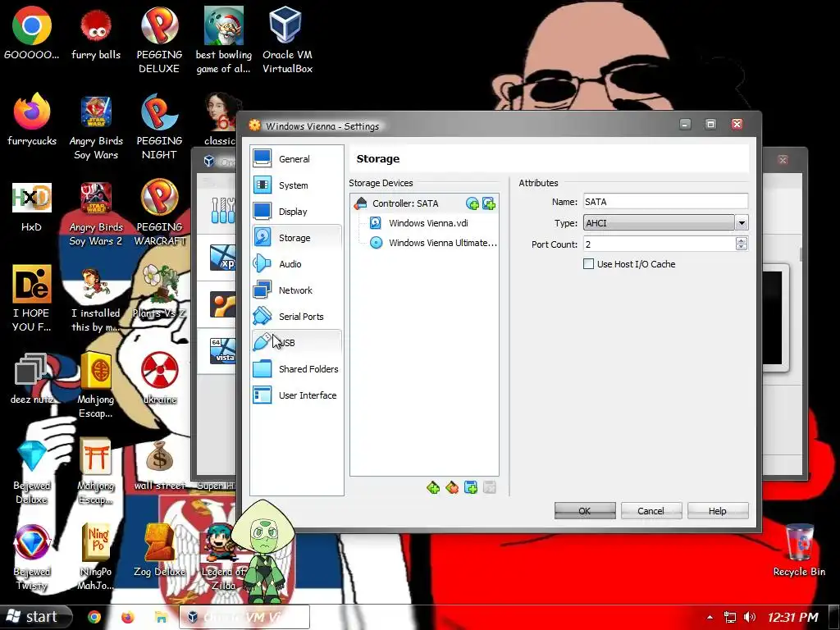
Task: Click the Oracle VM VirtualBox taskbar button
Action: coord(244,617)
